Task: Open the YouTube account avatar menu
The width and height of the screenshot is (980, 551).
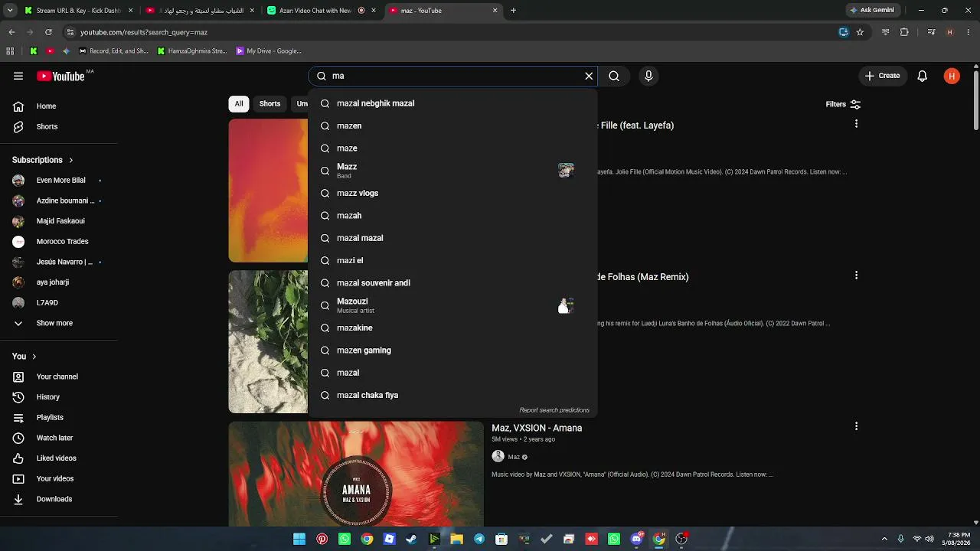Action: [952, 76]
